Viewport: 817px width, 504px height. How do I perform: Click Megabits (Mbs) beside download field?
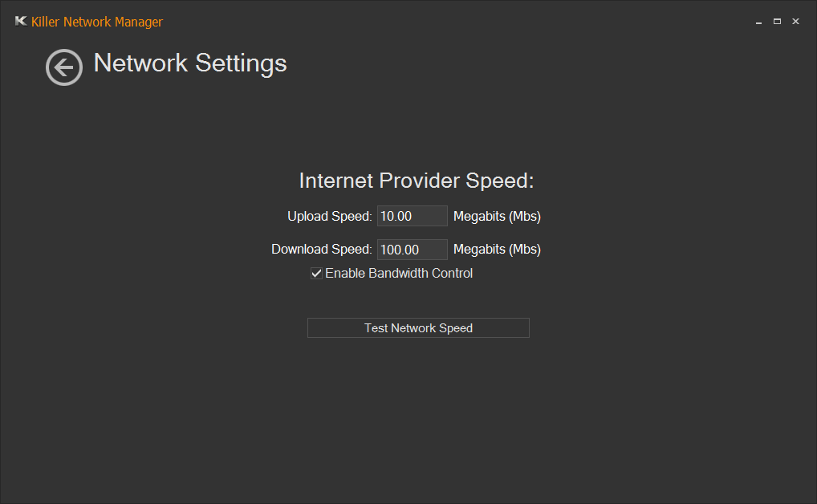[x=497, y=249]
